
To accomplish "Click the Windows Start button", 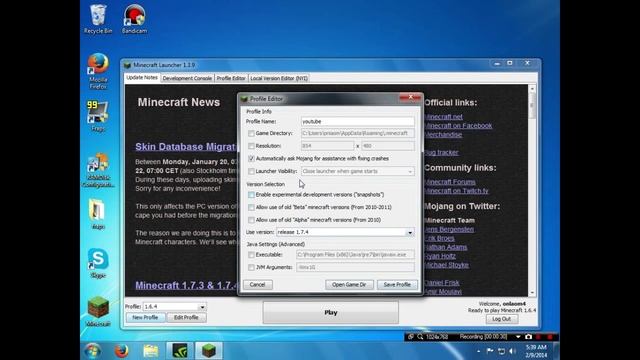I will (93, 351).
